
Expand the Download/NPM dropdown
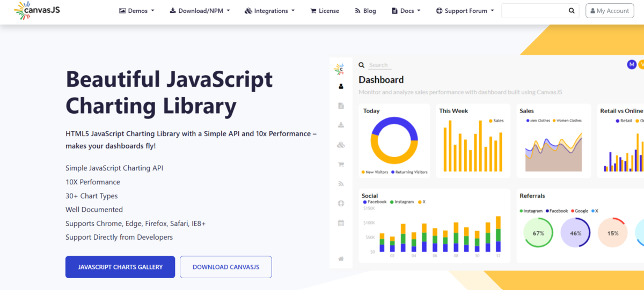200,11
